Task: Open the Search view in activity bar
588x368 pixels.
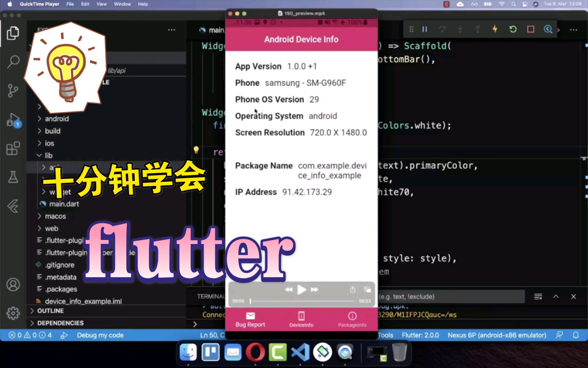Action: tap(13, 62)
